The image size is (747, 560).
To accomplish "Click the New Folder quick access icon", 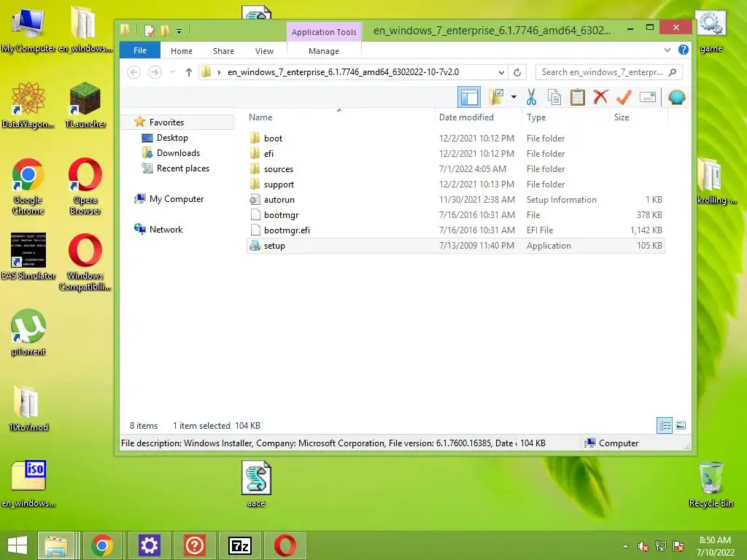I will (x=165, y=31).
